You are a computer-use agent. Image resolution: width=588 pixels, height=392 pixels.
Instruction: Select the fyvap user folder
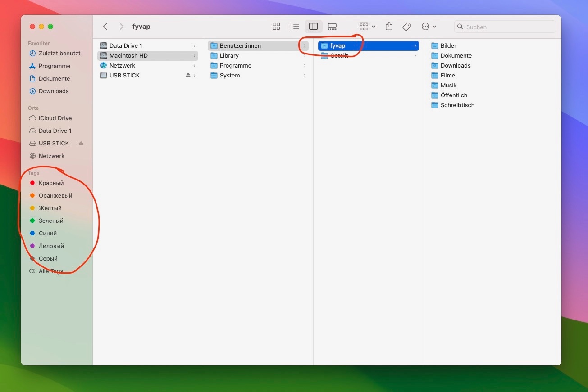click(369, 45)
